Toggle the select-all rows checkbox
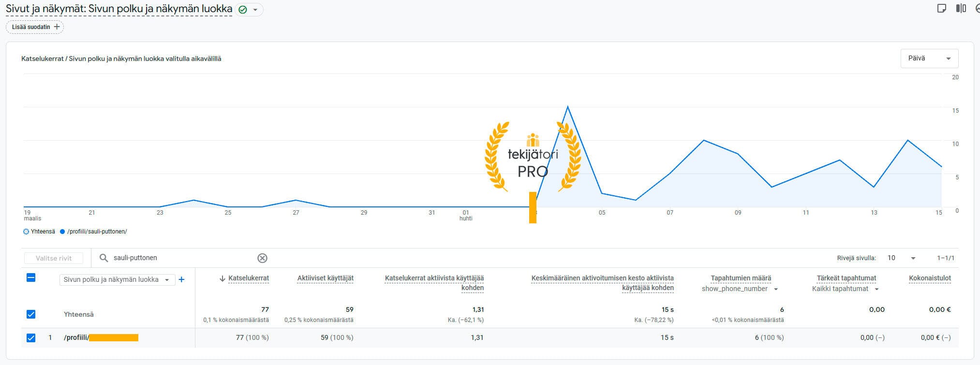This screenshot has width=980, height=365. click(31, 278)
